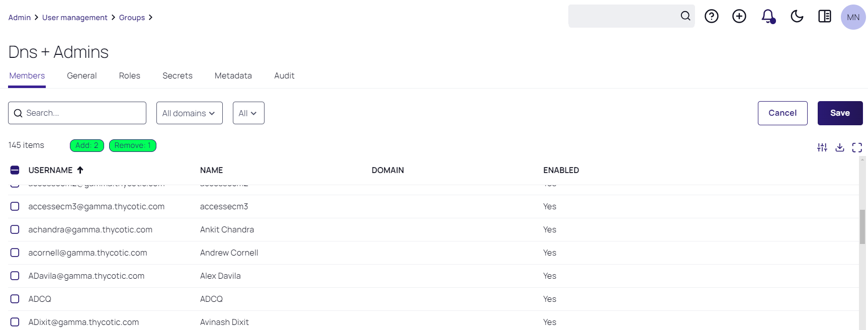The height and width of the screenshot is (330, 868).
Task: Open the side panel layout icon
Action: point(825,17)
